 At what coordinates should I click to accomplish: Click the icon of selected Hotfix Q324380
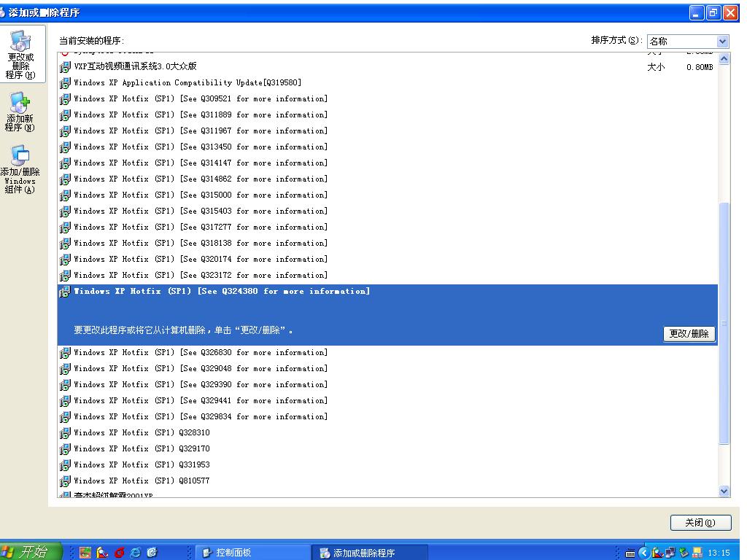pyautogui.click(x=65, y=292)
